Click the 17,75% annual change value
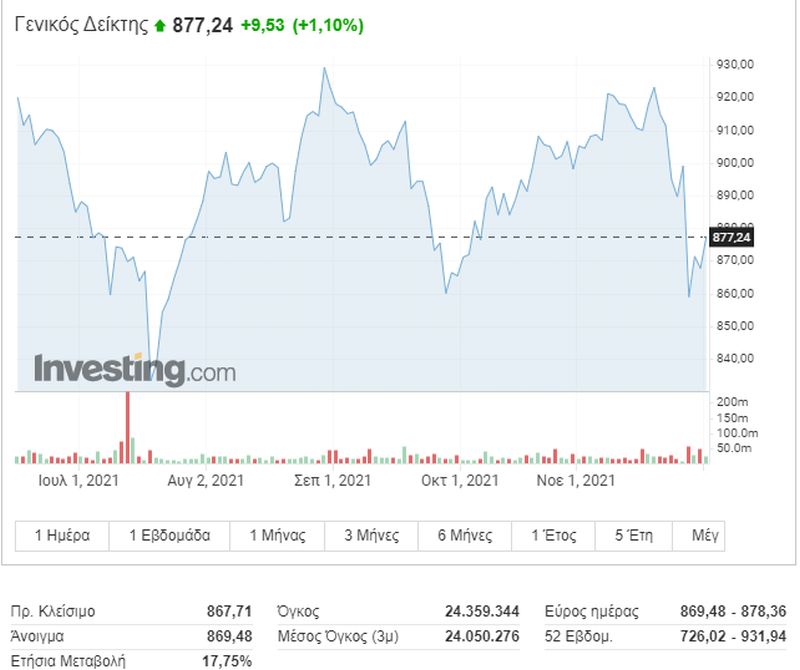 (227, 661)
